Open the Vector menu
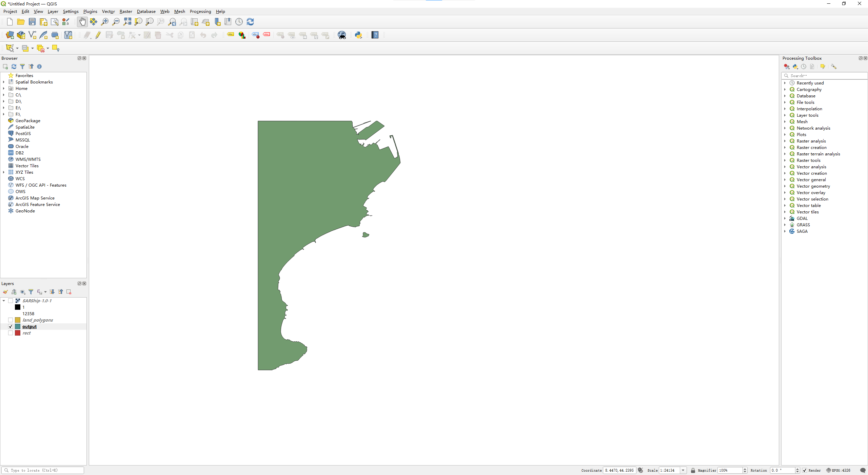This screenshot has width=868, height=475. [108, 12]
